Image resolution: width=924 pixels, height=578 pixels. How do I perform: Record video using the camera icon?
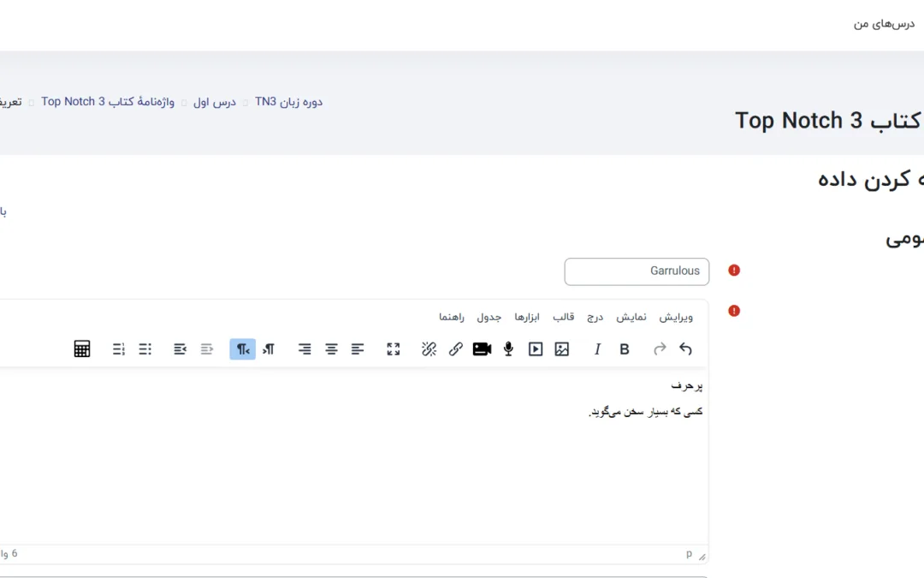(482, 349)
